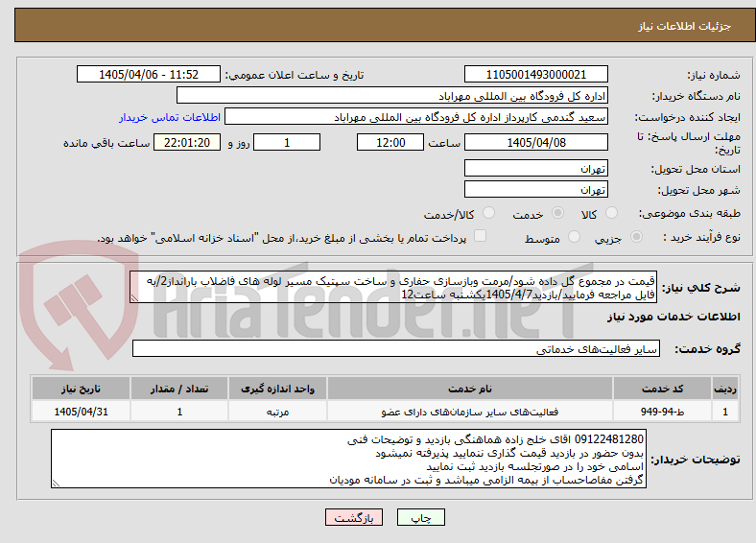Click the ردیف column header
Screen dimensions: 756x543
point(725,389)
